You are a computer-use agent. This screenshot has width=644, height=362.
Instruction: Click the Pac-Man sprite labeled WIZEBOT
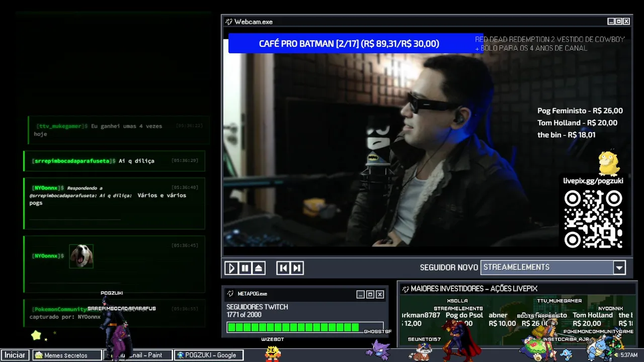[x=273, y=353]
